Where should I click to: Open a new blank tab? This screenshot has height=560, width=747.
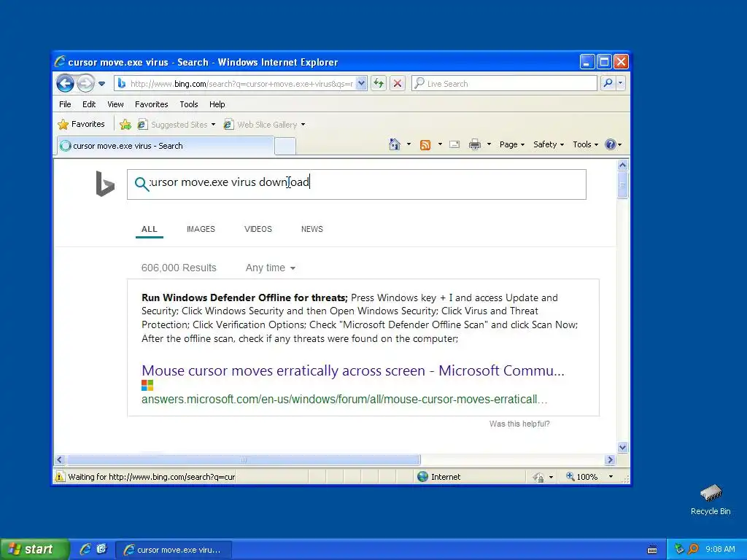pyautogui.click(x=285, y=146)
